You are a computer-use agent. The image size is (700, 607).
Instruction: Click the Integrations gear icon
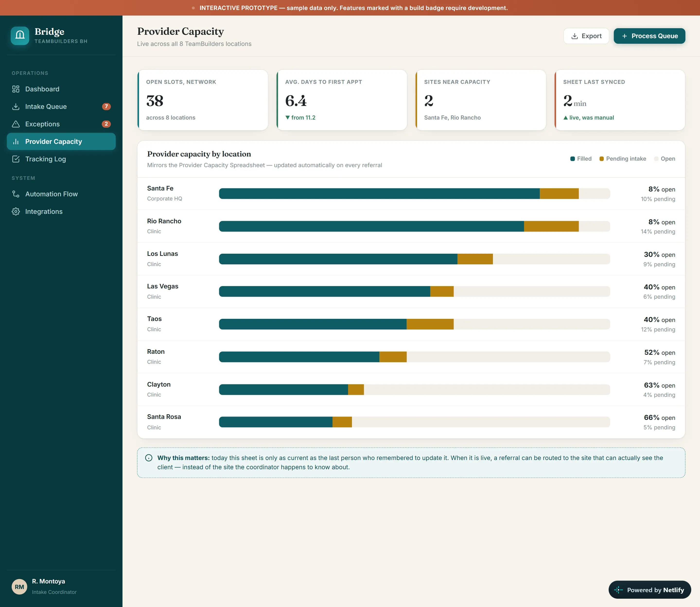16,211
